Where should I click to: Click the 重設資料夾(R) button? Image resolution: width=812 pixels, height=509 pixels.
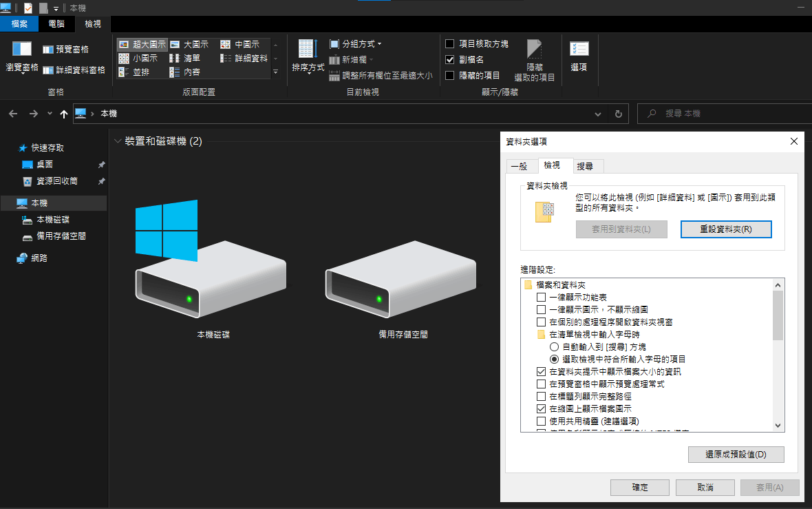(x=726, y=229)
